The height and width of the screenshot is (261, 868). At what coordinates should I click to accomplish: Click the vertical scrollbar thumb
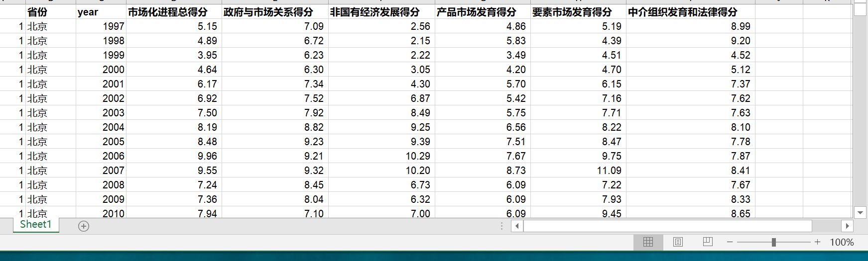click(x=860, y=10)
